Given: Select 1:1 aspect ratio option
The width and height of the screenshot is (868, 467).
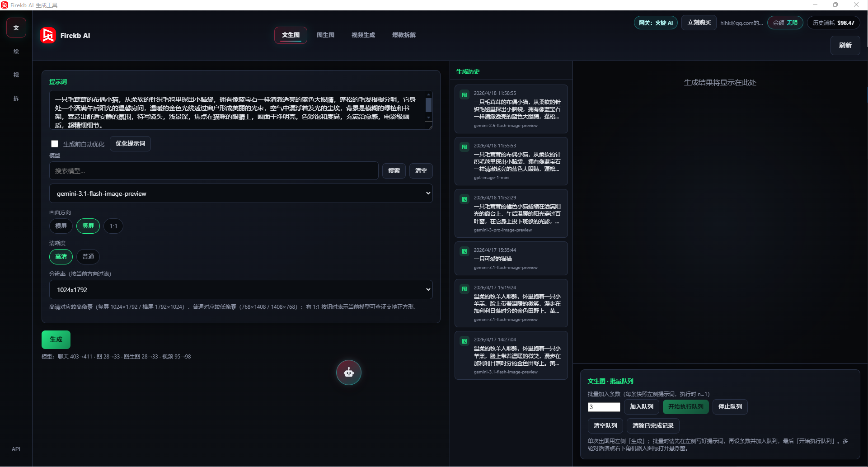Looking at the screenshot, I should tap(113, 226).
